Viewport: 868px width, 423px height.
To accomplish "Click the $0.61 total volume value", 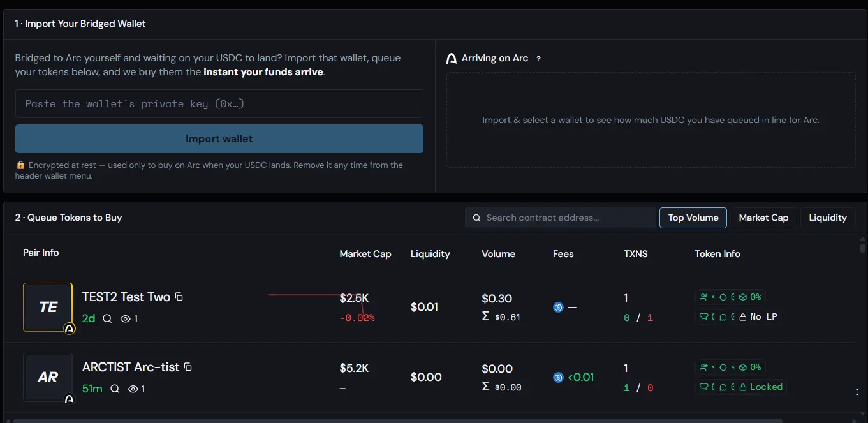I will click(x=508, y=317).
